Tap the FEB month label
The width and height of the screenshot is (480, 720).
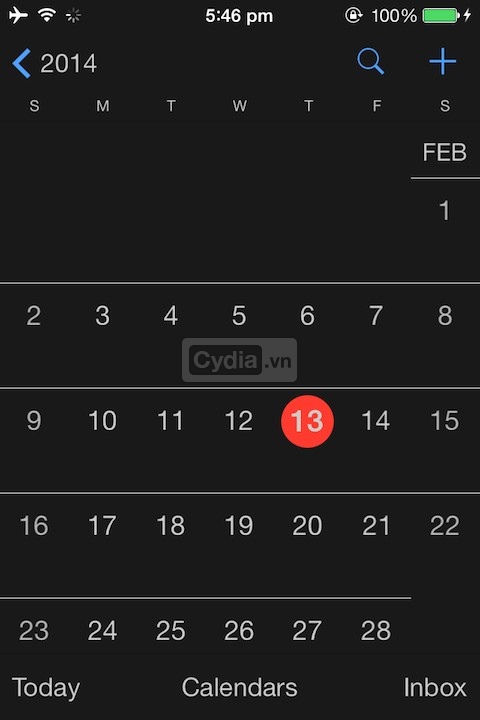pyautogui.click(x=444, y=152)
